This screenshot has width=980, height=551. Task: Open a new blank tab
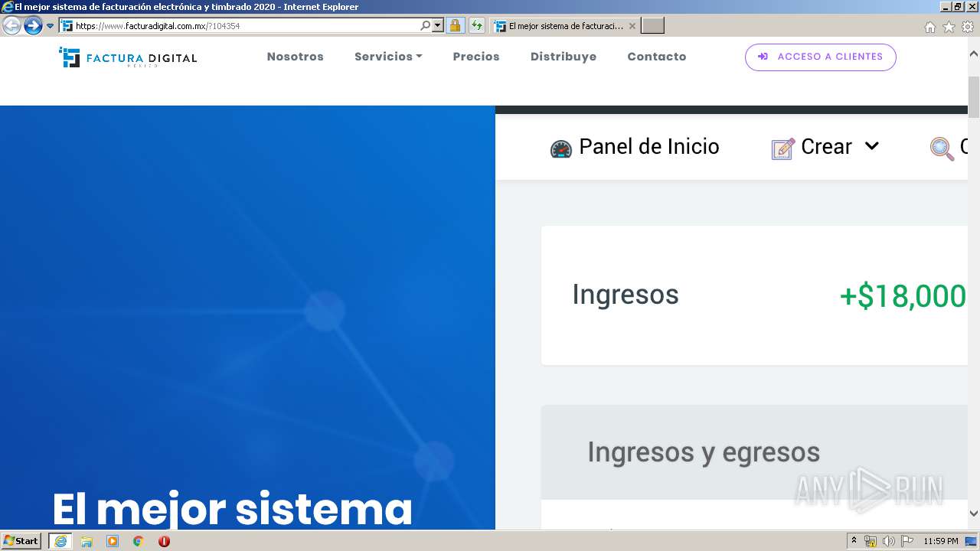pos(652,26)
